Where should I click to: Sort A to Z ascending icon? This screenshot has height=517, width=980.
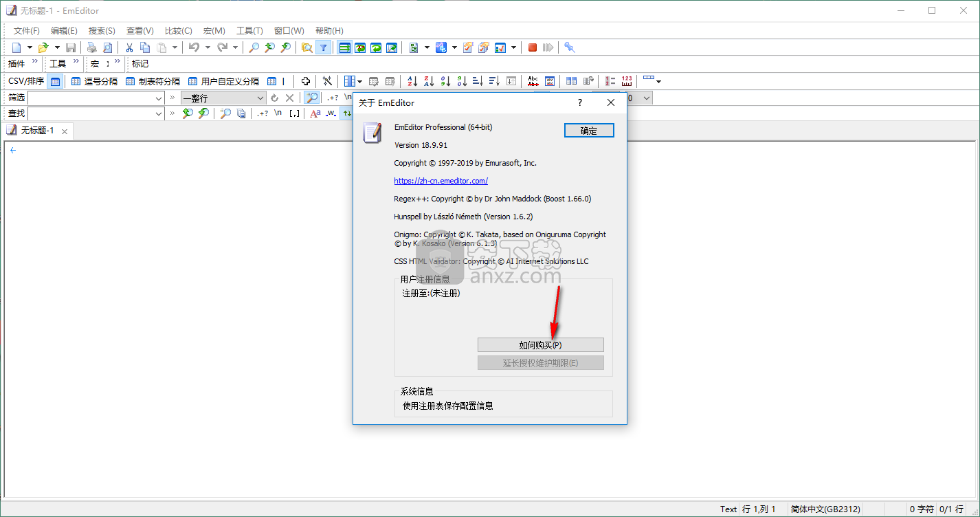[x=412, y=81]
